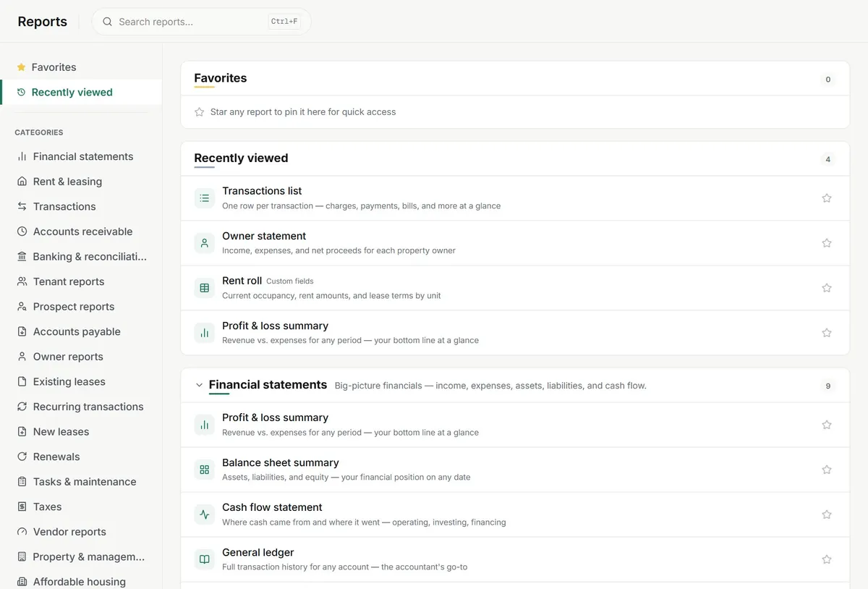868x589 pixels.
Task: Open the General ledger report title
Action: [258, 552]
